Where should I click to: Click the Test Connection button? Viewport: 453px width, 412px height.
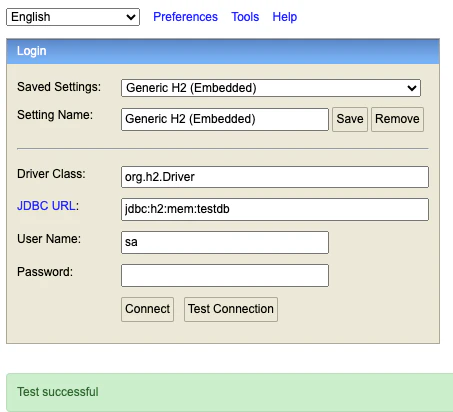pos(231,309)
